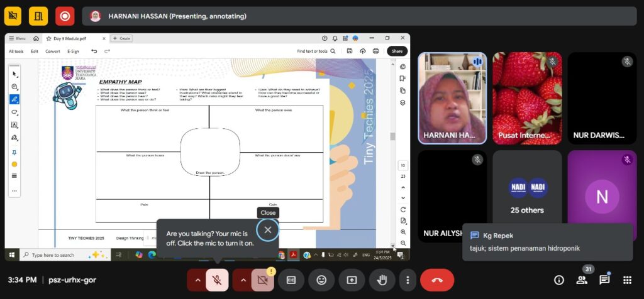Viewport: 644px width, 299px height.
Task: Open the Convert menu item
Action: click(53, 52)
